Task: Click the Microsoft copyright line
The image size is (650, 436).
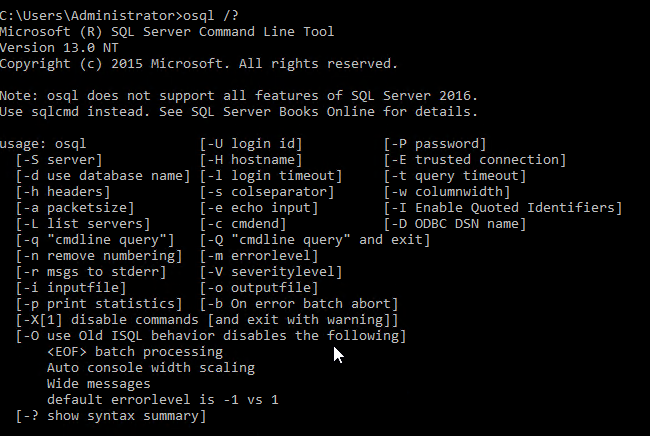Action: pyautogui.click(x=199, y=64)
